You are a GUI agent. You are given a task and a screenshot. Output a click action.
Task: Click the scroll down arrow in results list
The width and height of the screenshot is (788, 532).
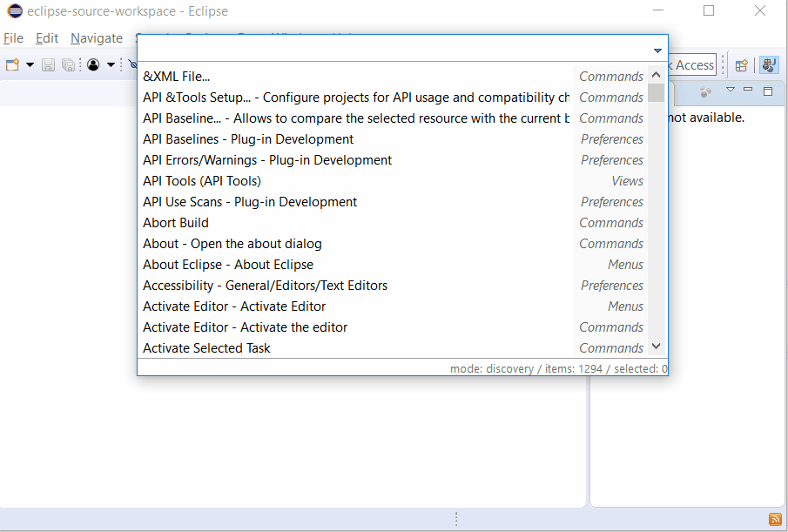click(656, 347)
